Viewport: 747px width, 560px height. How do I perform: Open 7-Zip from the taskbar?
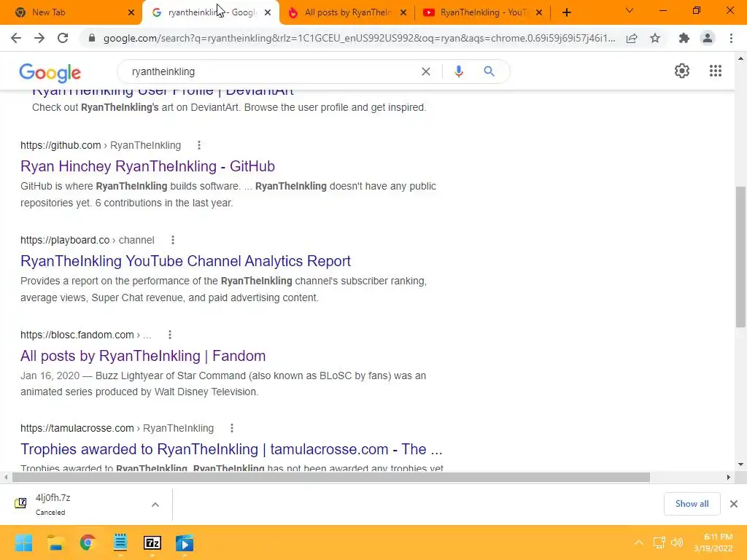(152, 542)
